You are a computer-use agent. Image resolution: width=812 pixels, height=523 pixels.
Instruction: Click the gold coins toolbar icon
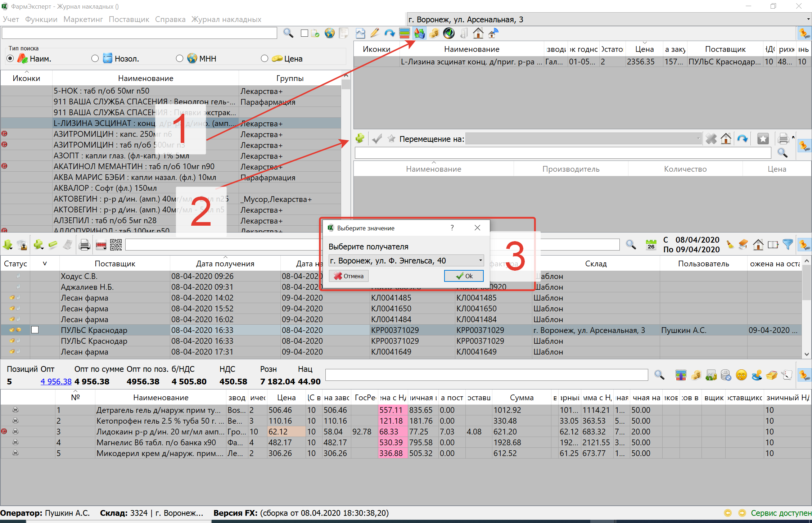(x=434, y=33)
